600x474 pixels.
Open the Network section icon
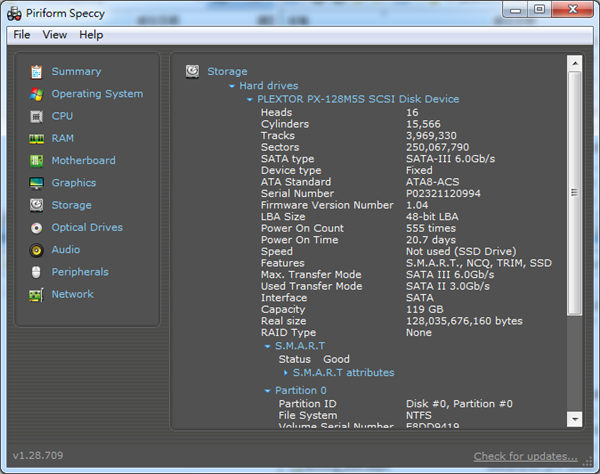[37, 295]
